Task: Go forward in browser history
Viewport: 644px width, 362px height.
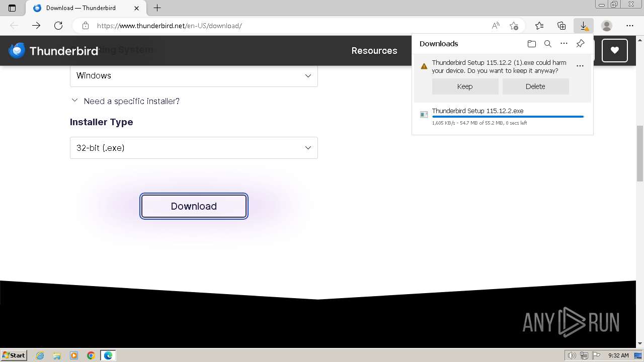Action: pos(36,26)
